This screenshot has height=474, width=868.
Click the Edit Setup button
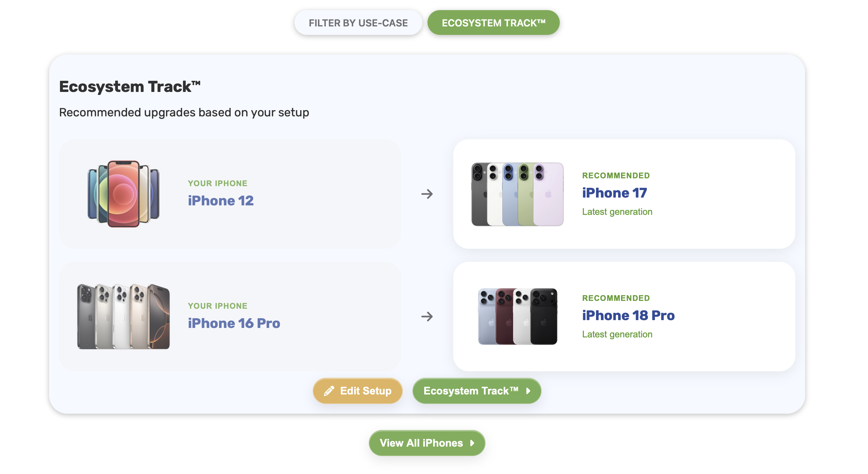pyautogui.click(x=357, y=391)
